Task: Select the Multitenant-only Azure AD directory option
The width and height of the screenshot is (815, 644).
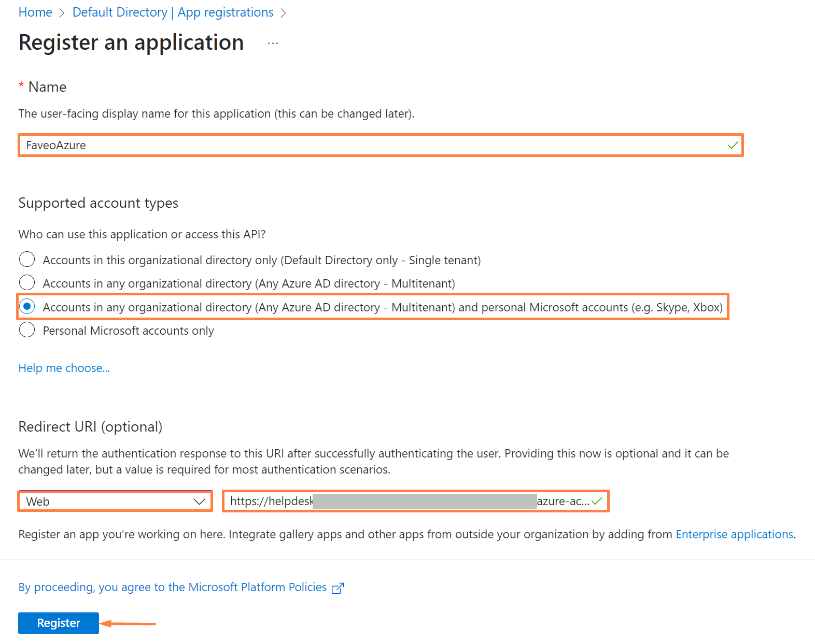Action: point(27,283)
